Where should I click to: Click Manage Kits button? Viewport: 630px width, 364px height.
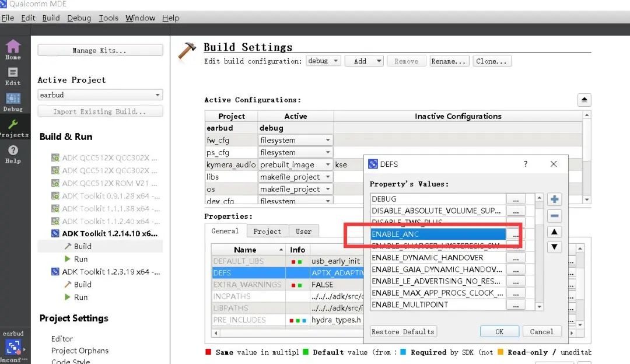click(x=100, y=50)
